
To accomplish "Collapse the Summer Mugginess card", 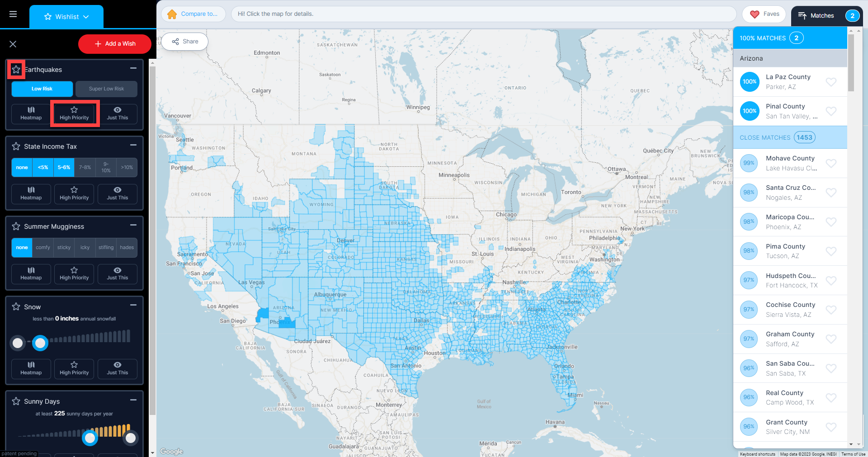I will coord(133,225).
